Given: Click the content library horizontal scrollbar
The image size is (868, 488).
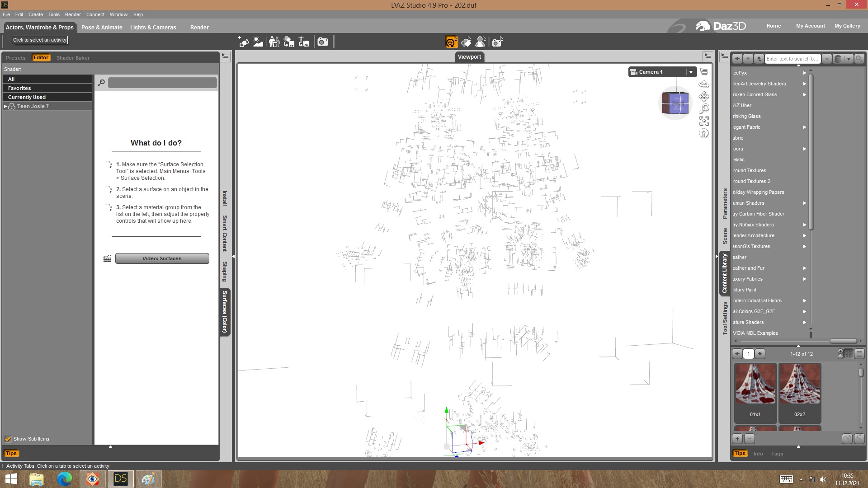Looking at the screenshot, I should pos(843,341).
